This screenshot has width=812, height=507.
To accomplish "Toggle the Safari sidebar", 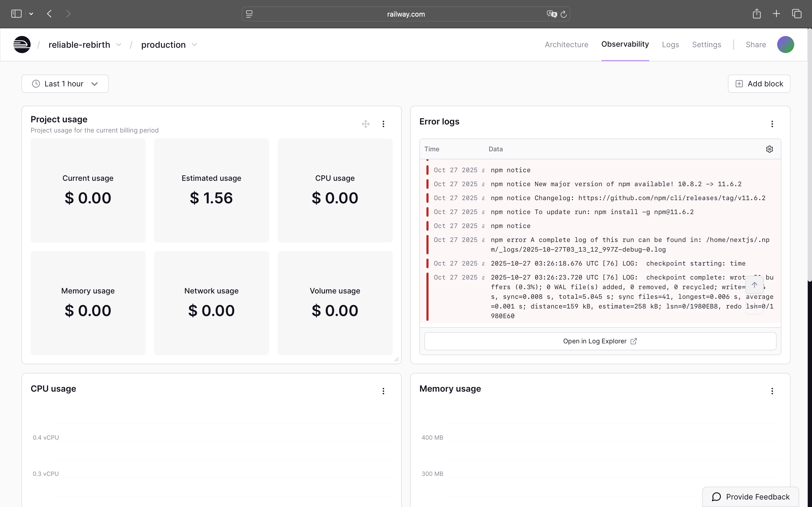I will 16,14.
